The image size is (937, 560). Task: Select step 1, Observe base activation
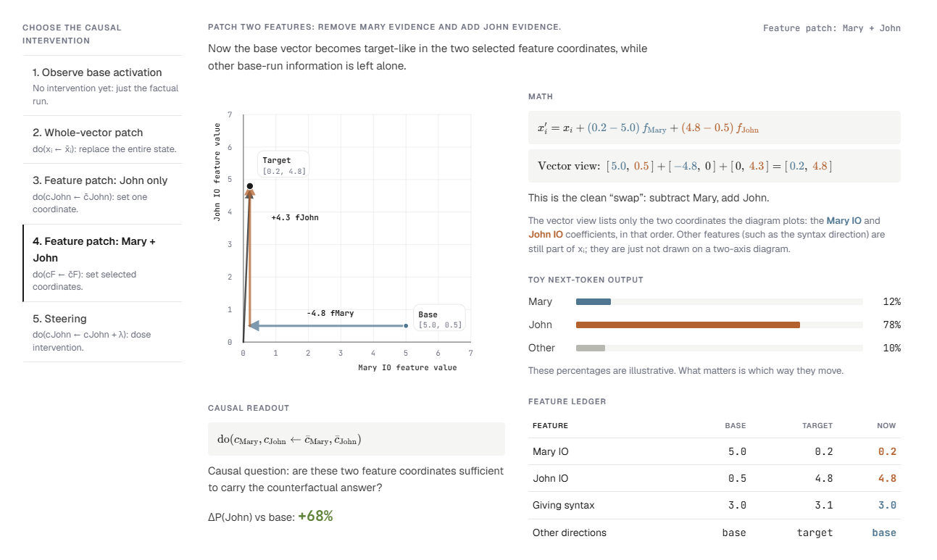(102, 85)
